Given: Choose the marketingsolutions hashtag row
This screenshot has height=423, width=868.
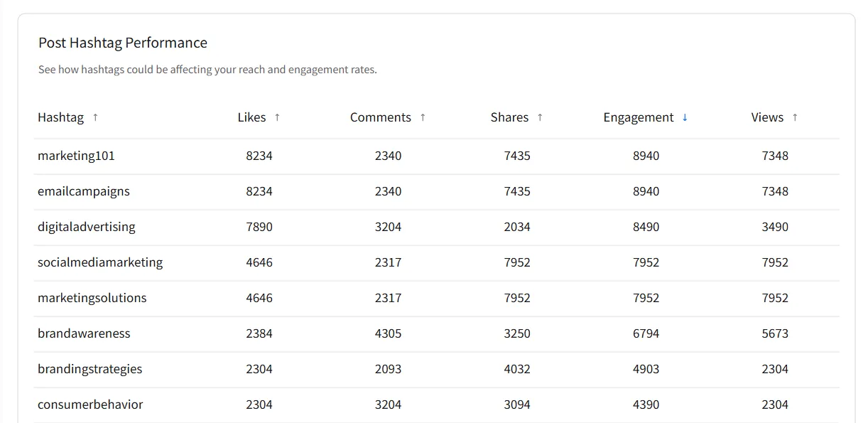Looking at the screenshot, I should coord(92,298).
